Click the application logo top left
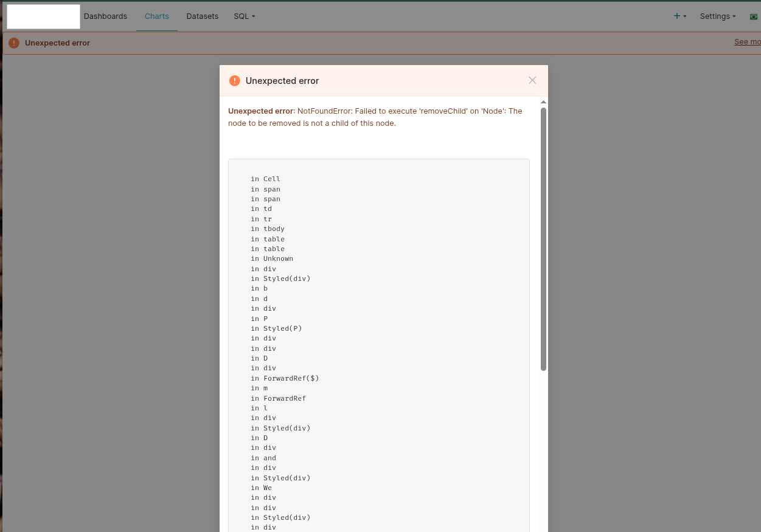This screenshot has width=761, height=532. [x=43, y=16]
